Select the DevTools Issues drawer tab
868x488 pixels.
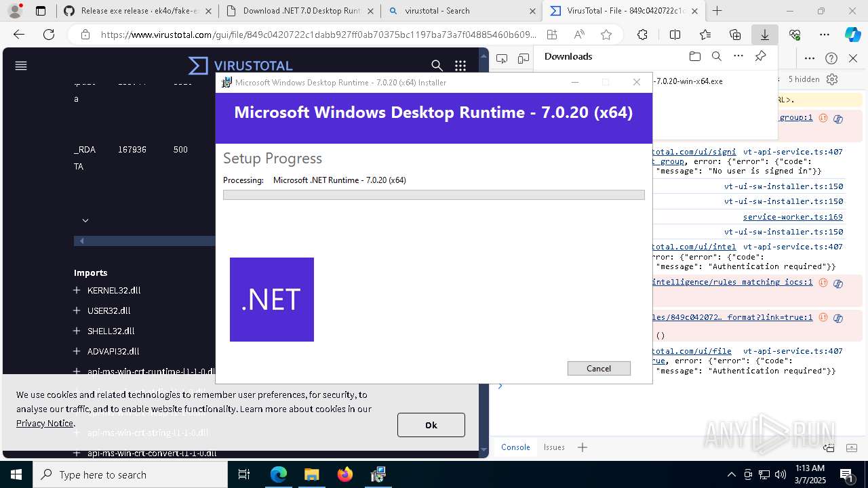(554, 447)
